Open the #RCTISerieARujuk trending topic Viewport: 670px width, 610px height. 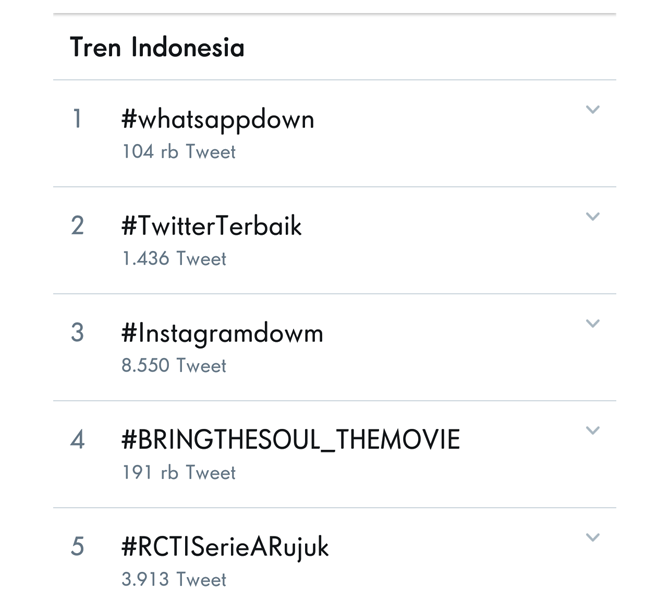225,547
